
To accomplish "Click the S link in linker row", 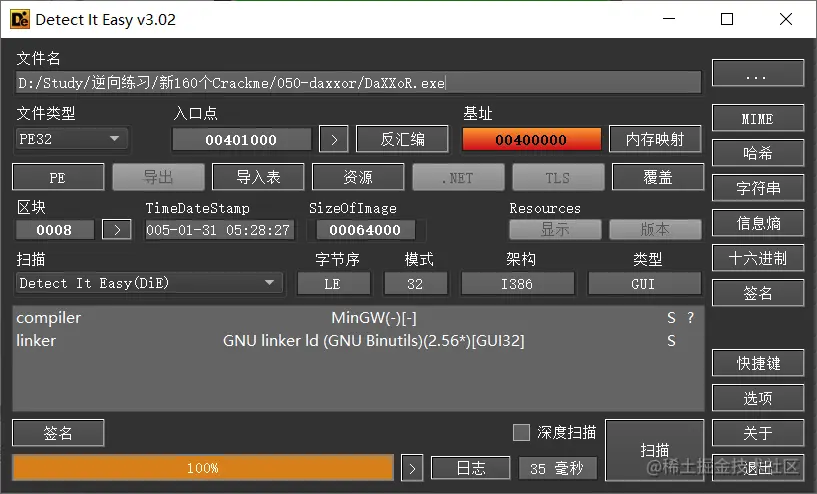I will (671, 341).
